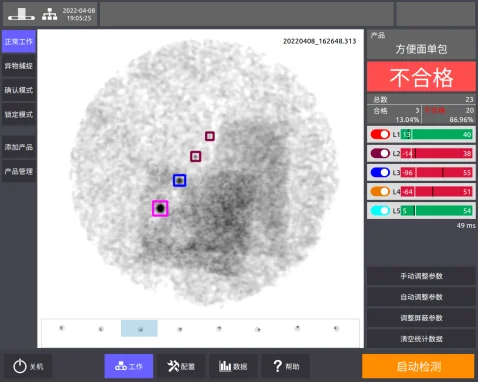Click the 清空统计数据 button
Viewport: 479px width, 382px height.
pos(421,339)
